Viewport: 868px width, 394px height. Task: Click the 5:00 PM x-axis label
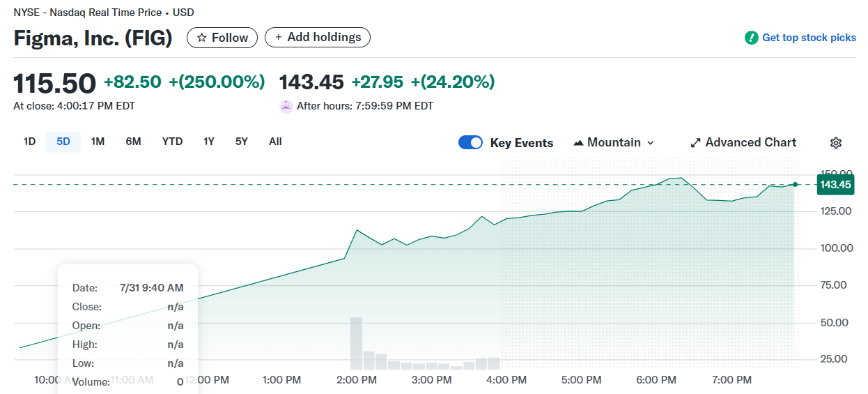coord(582,380)
